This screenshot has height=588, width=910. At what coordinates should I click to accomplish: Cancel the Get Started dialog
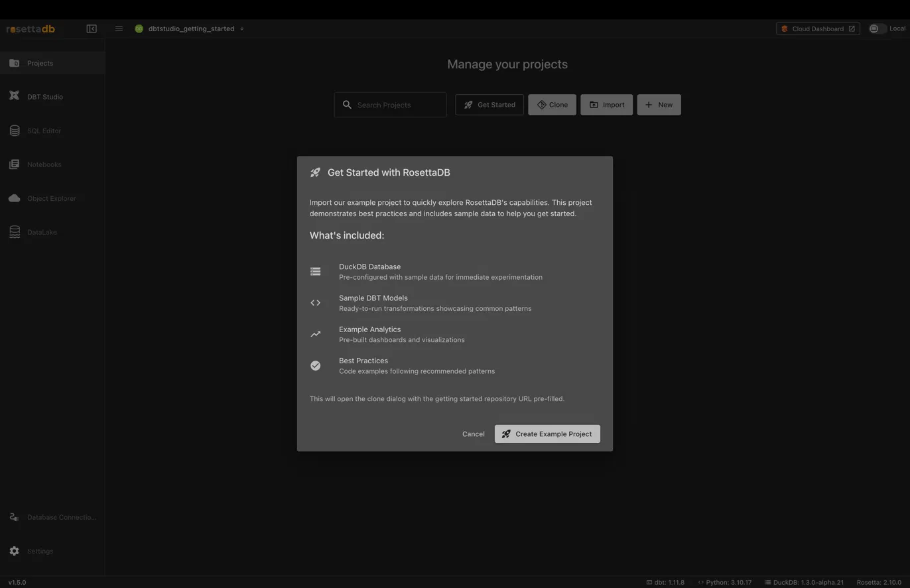(474, 434)
